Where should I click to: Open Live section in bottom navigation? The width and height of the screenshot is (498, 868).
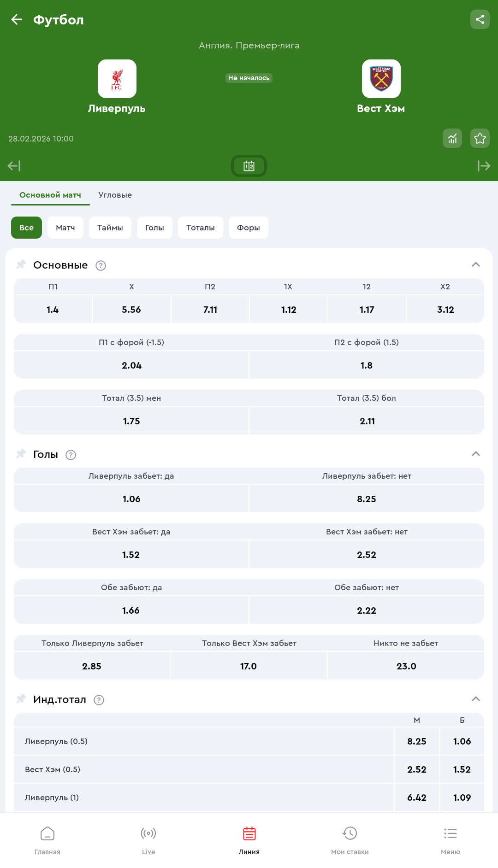[x=148, y=839]
